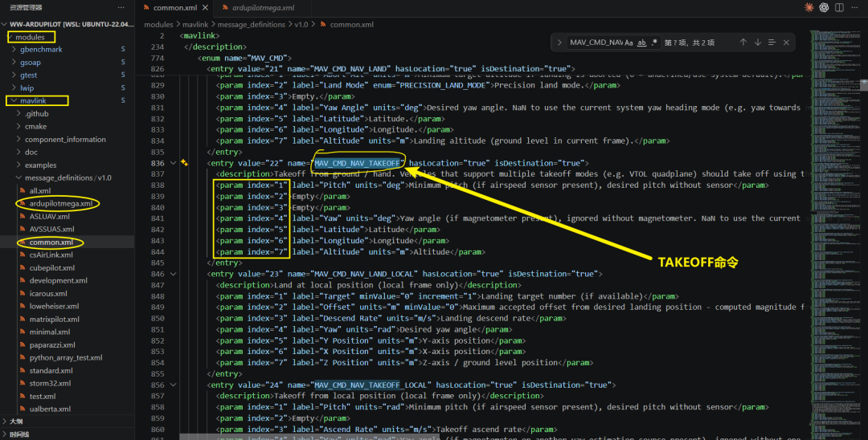
Task: Expand the replace field chevron in find bar
Action: 559,43
